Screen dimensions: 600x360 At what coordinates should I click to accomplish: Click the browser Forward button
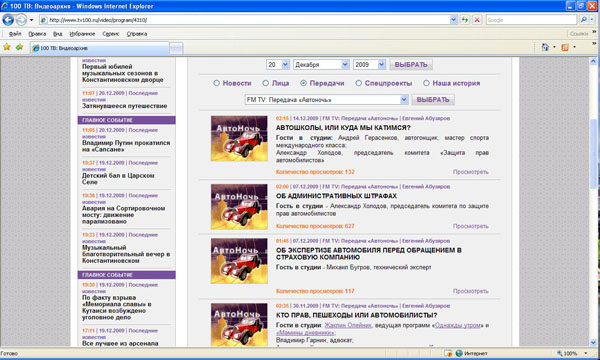click(x=21, y=20)
